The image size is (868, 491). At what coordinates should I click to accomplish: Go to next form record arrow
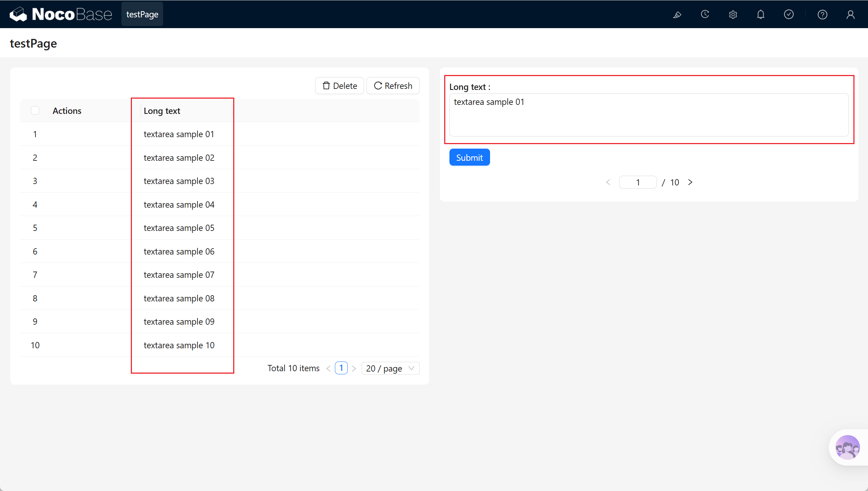[690, 182]
